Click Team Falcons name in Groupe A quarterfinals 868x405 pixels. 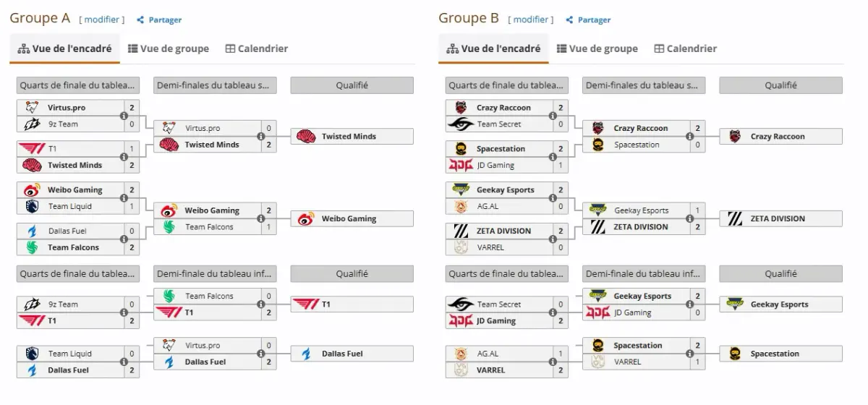(x=73, y=247)
